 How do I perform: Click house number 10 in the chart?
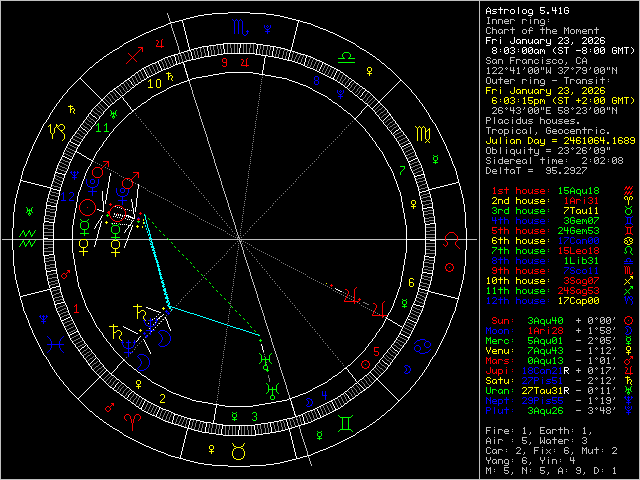154,84
